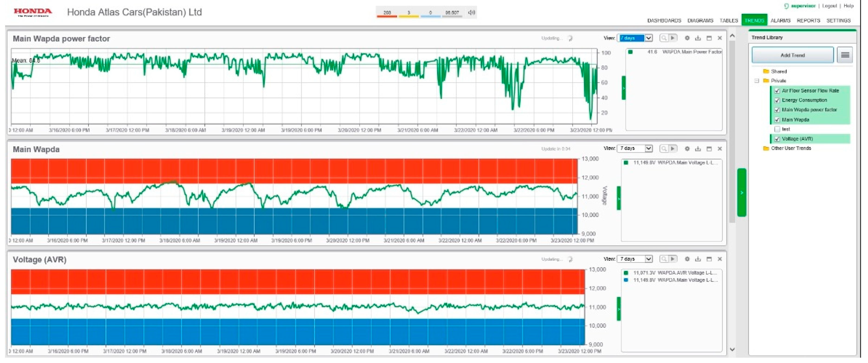Click the Logout link
This screenshot has width=868, height=363.
point(829,6)
